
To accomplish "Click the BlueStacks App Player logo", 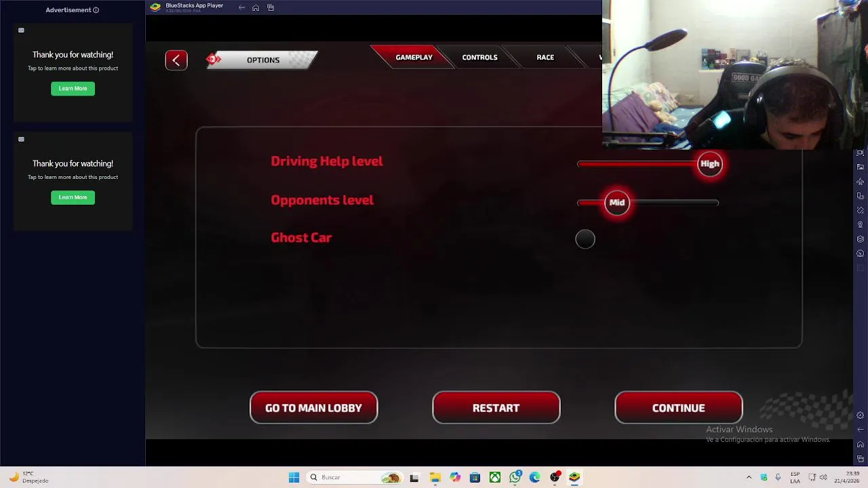I will click(x=155, y=7).
